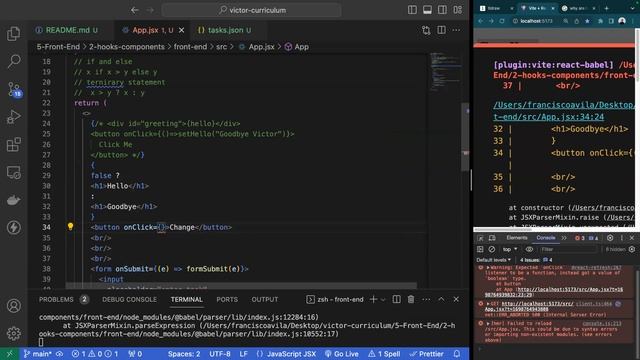The image size is (640, 360).
Task: Open Default levels dropdown
Action: 493,260
